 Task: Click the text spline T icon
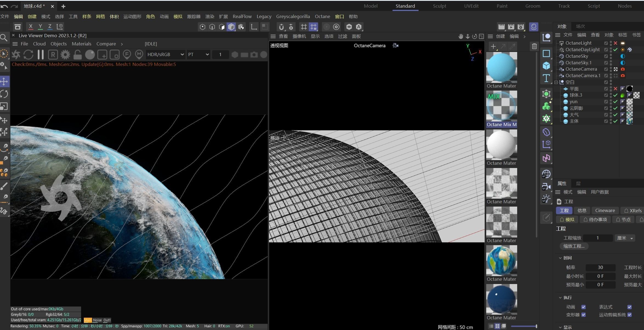tap(546, 78)
